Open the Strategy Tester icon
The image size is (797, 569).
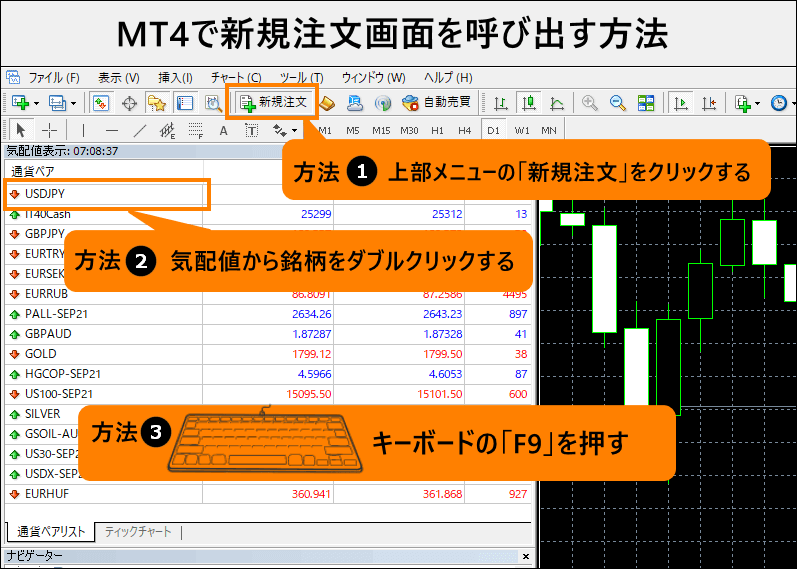pyautogui.click(x=213, y=103)
